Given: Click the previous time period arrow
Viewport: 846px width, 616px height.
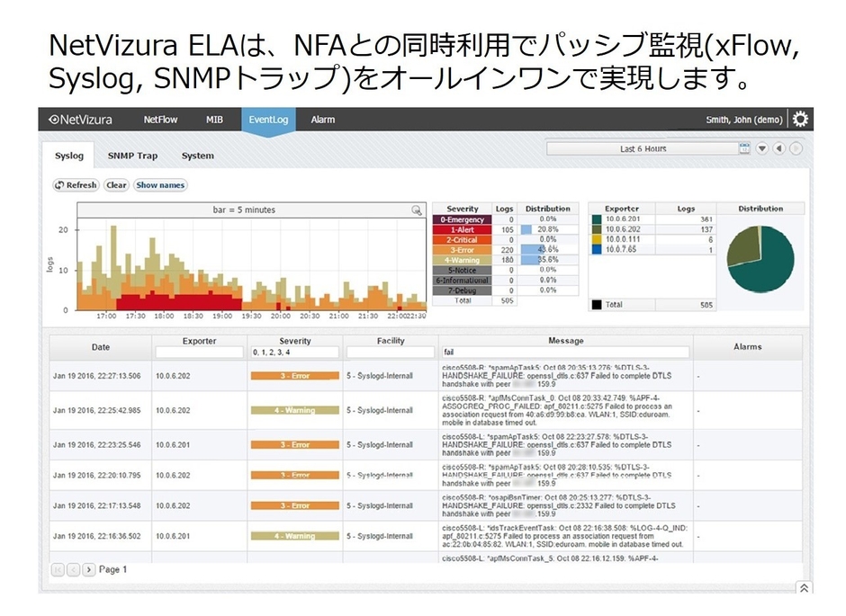Looking at the screenshot, I should pos(780,147).
